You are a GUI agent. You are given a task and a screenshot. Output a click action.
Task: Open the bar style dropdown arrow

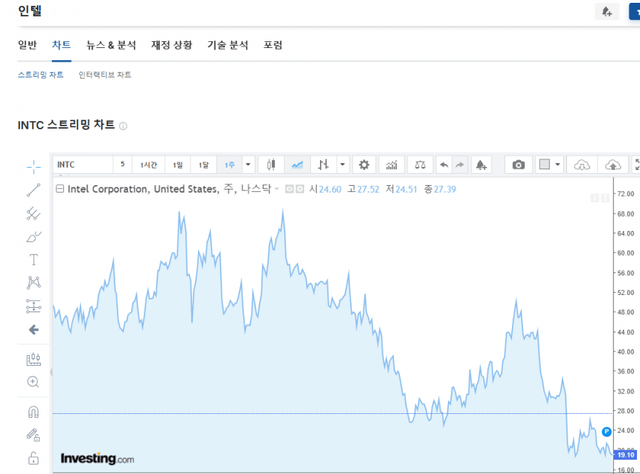(x=342, y=165)
